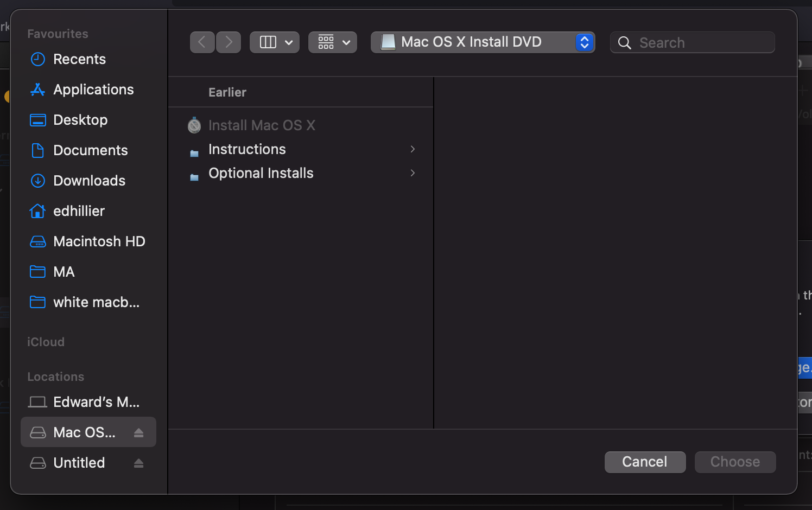
Task: Click the Choose button
Action: click(735, 462)
